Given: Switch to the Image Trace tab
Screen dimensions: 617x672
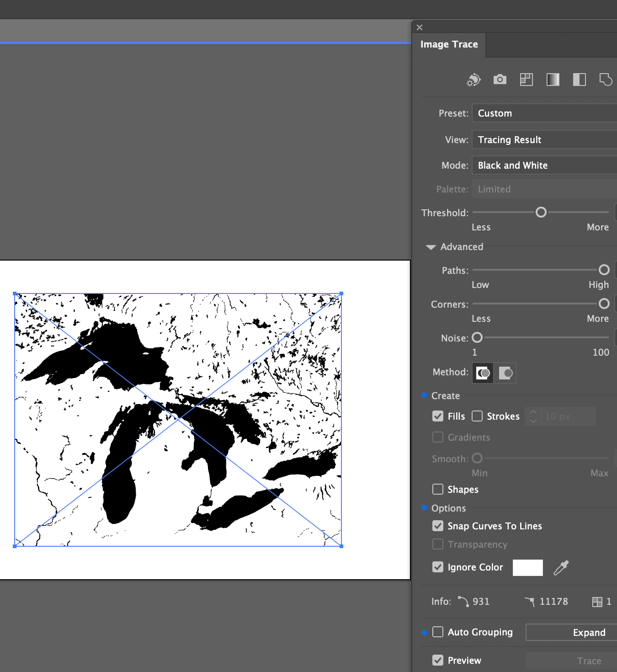Looking at the screenshot, I should (x=449, y=44).
